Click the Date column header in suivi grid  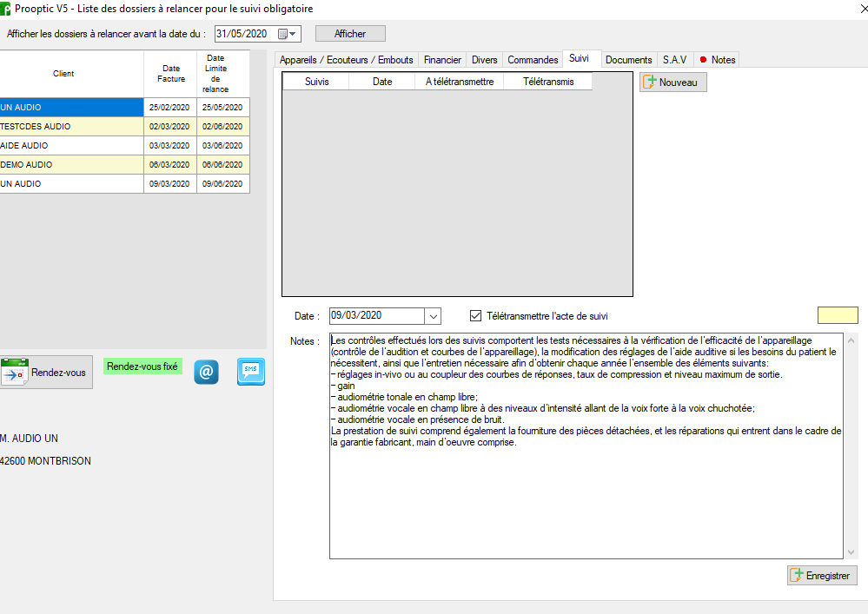point(382,82)
